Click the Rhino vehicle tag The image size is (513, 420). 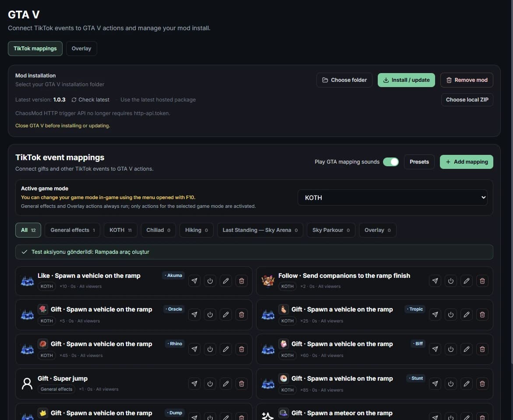[x=175, y=344]
